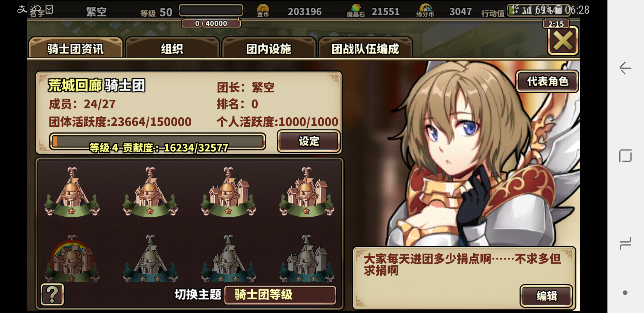644x313 pixels.
Task: Switch to the 团内设施 tab
Action: coord(269,48)
